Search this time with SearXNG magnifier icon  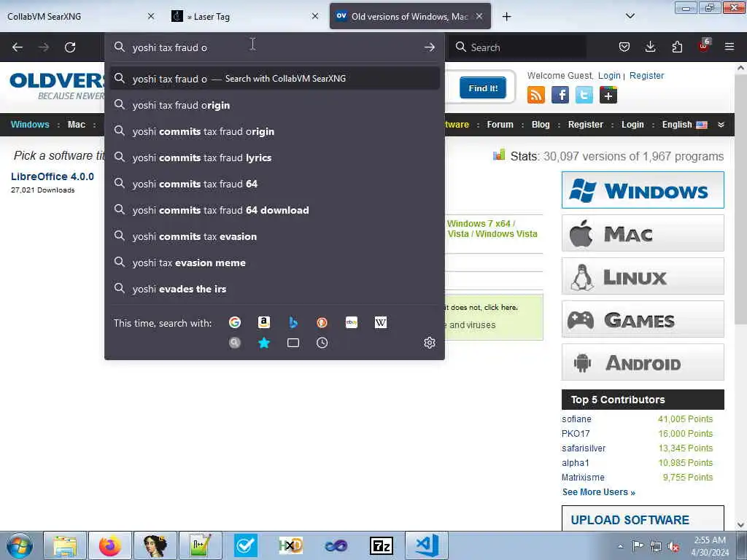(235, 343)
